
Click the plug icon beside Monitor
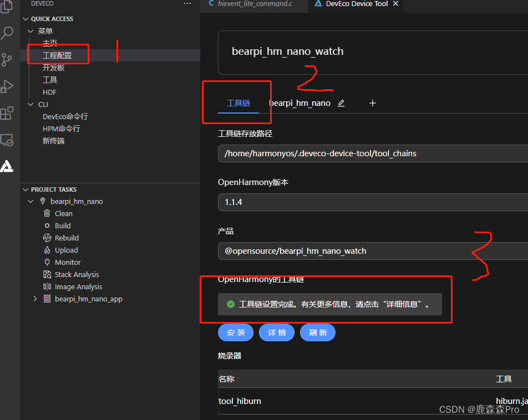coord(47,262)
